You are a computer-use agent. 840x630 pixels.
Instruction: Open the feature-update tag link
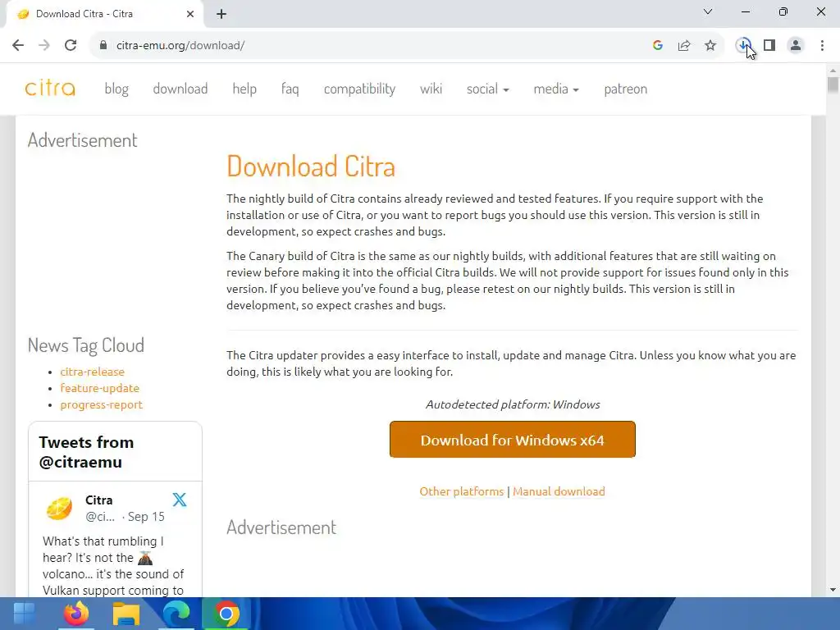99,388
